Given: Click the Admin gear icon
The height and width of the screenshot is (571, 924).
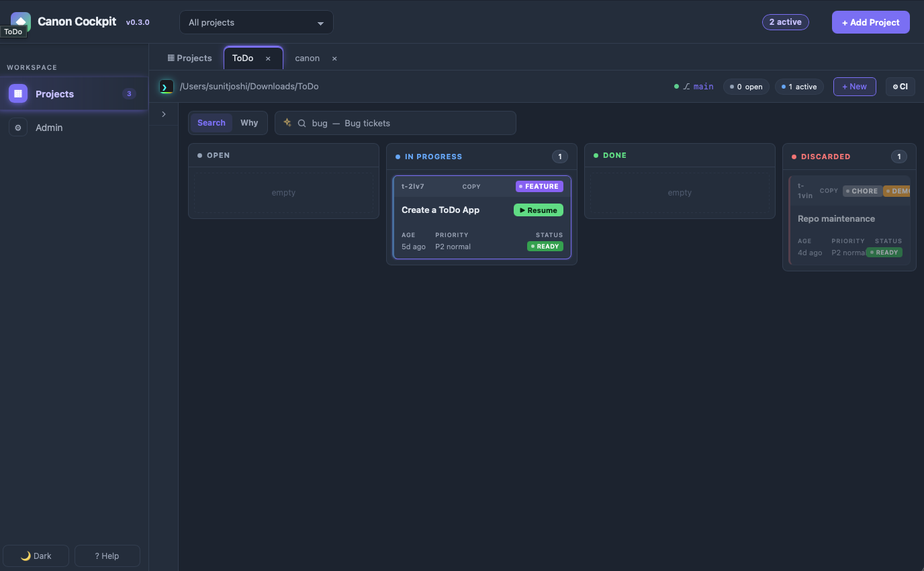Looking at the screenshot, I should coord(18,128).
